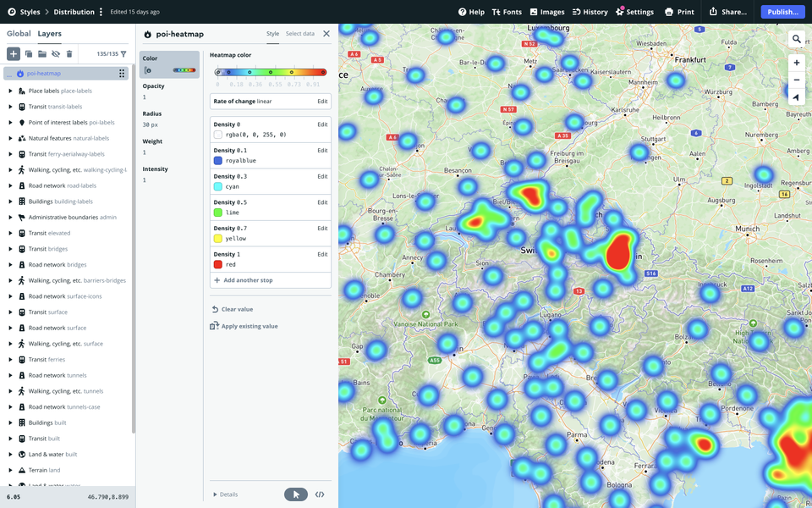Toggle the JSON code view button

coord(320,494)
